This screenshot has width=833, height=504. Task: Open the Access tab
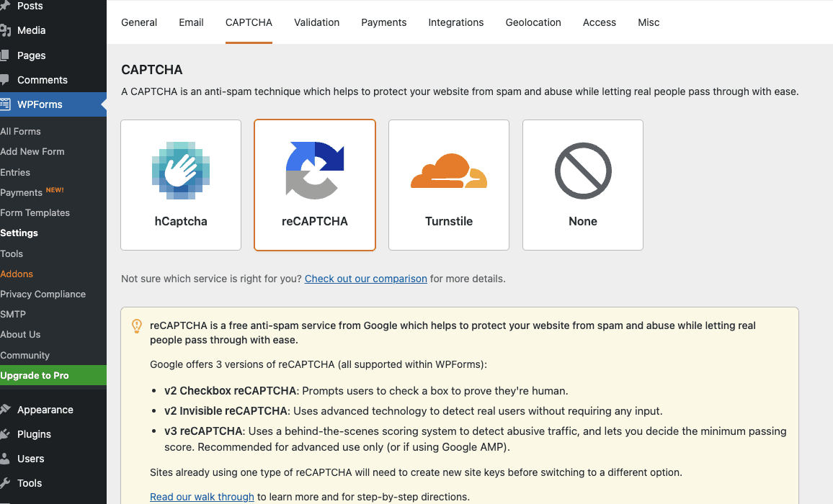[600, 22]
